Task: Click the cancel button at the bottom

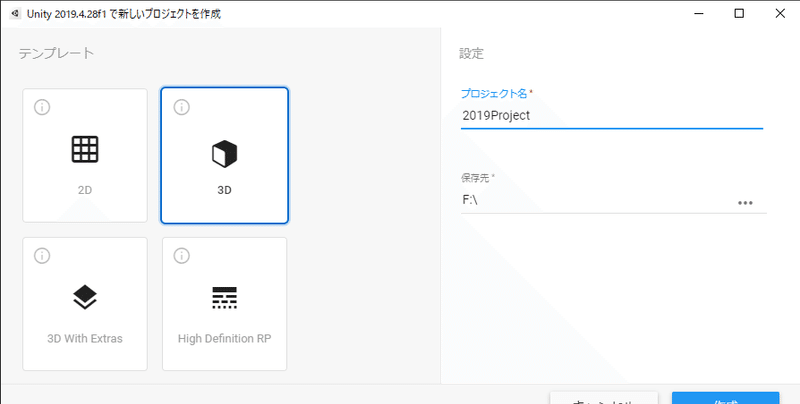Action: [x=604, y=398]
